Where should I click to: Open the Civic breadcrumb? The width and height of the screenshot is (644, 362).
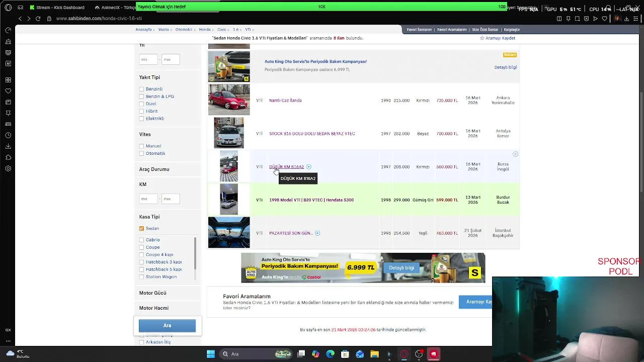(x=221, y=30)
